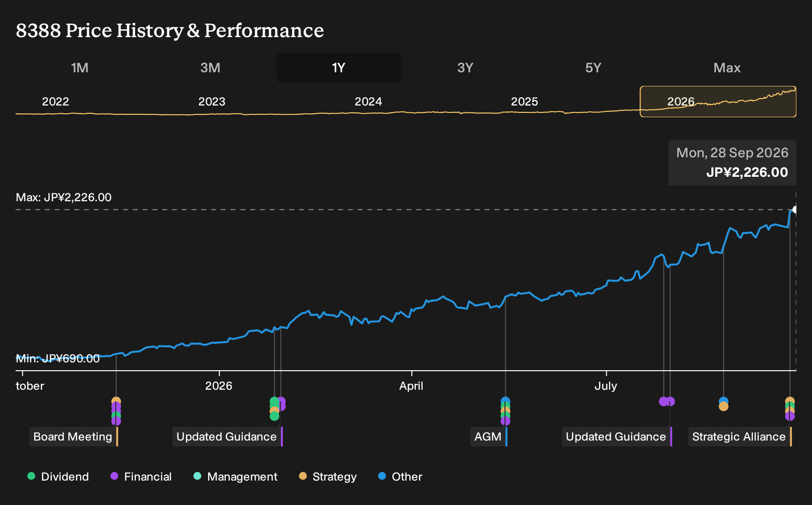This screenshot has height=505, width=812.
Task: Click the white endpoint dot on price line
Action: [795, 210]
